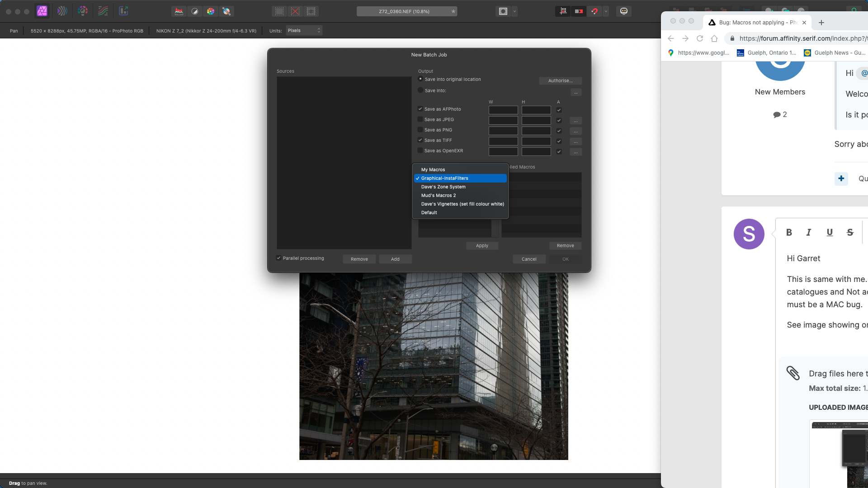This screenshot has height=488, width=868.
Task: Open the Units dropdown showing Pixels
Action: [x=304, y=30]
